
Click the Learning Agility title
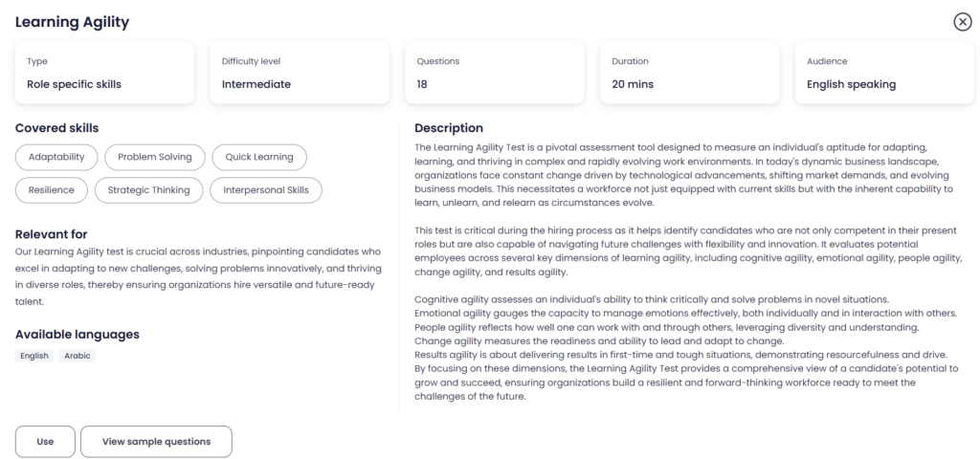72,22
